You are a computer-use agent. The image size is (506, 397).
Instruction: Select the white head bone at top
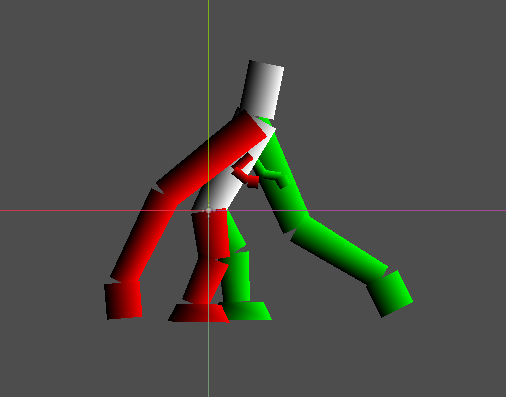click(262, 90)
